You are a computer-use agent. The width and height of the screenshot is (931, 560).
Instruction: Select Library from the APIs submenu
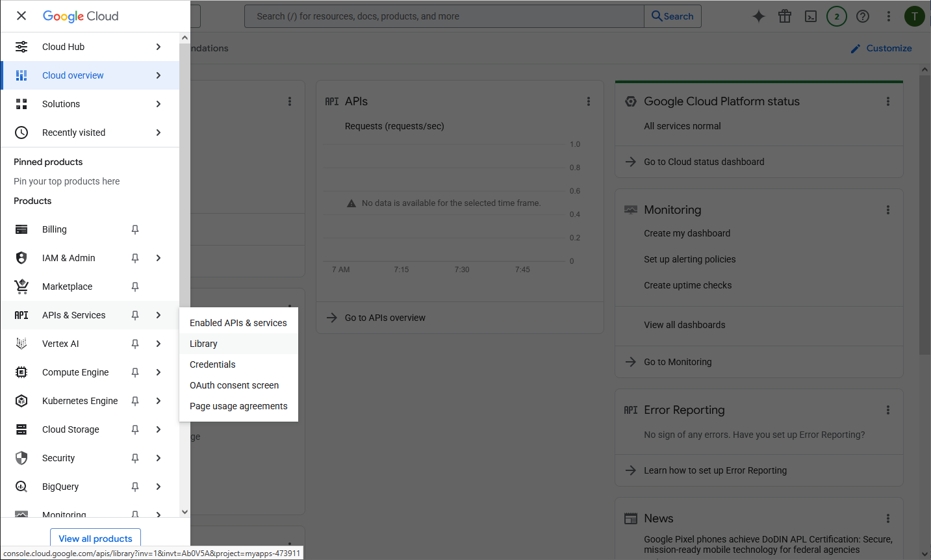(x=203, y=344)
